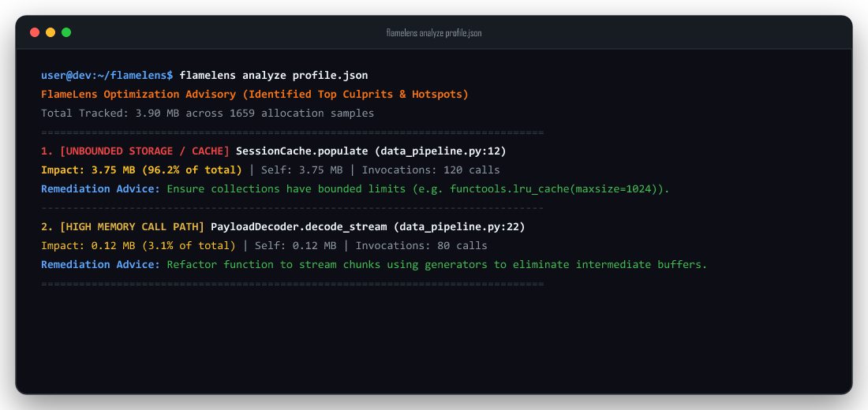Click the yellow minimize window button
The height and width of the screenshot is (410, 868).
(x=51, y=32)
